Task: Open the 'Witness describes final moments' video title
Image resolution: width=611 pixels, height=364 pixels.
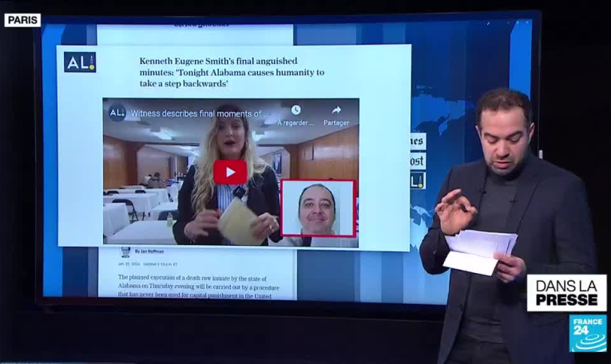Action: click(x=200, y=113)
